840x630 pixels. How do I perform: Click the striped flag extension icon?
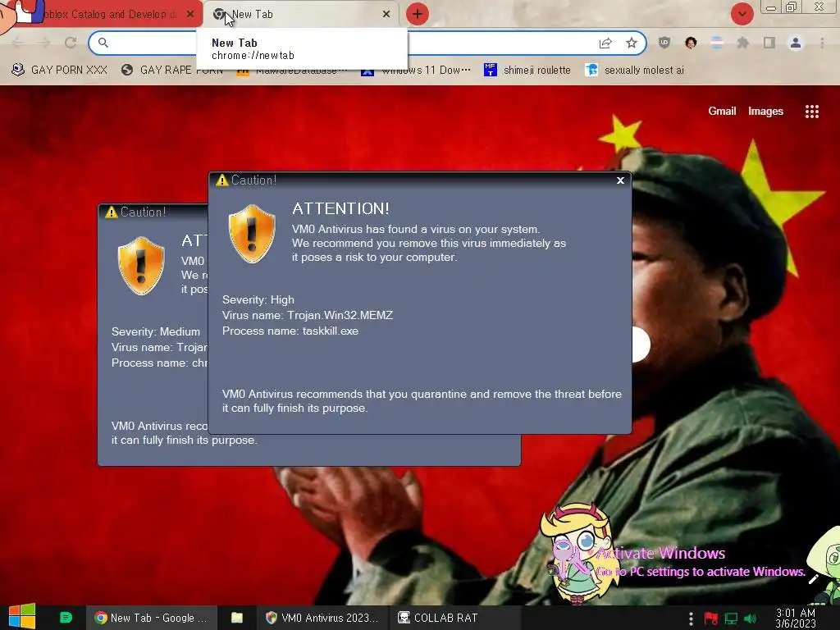click(x=717, y=43)
